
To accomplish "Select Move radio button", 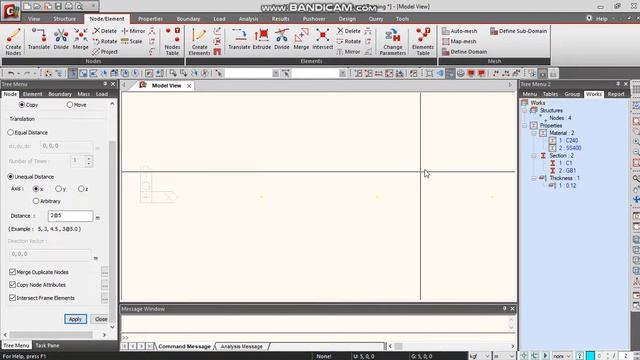I will (69, 105).
